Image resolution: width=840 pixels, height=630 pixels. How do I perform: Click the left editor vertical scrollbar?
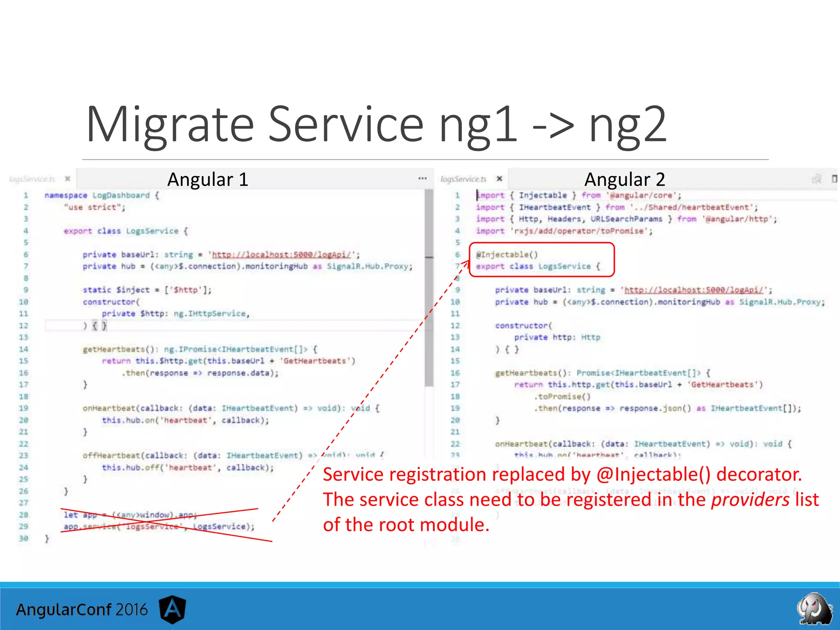(x=429, y=287)
